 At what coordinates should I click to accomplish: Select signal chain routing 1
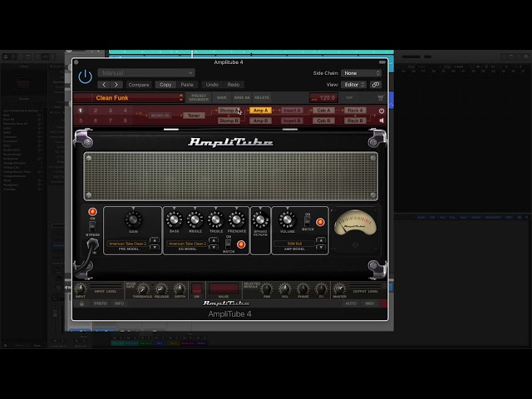point(81,111)
